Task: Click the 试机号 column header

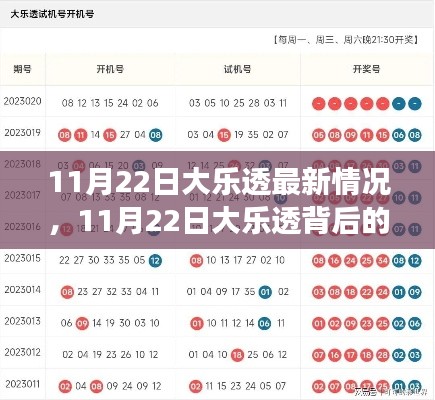Action: [x=237, y=69]
